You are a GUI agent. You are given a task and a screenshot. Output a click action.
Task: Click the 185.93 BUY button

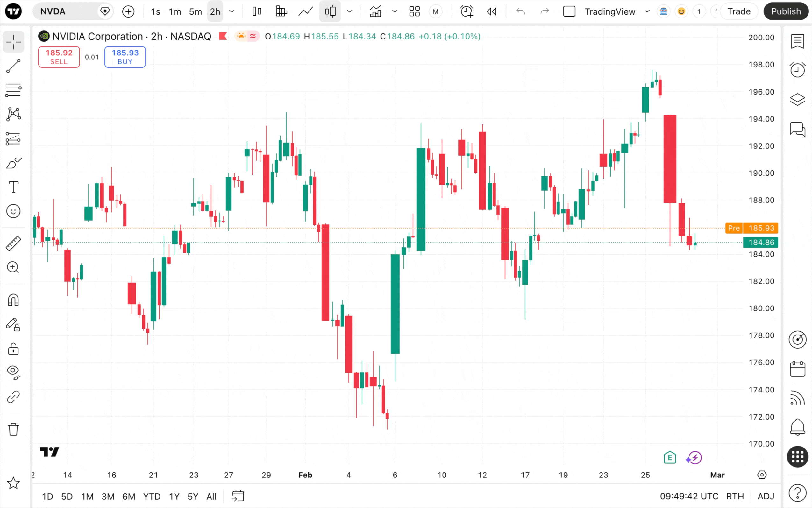point(125,57)
